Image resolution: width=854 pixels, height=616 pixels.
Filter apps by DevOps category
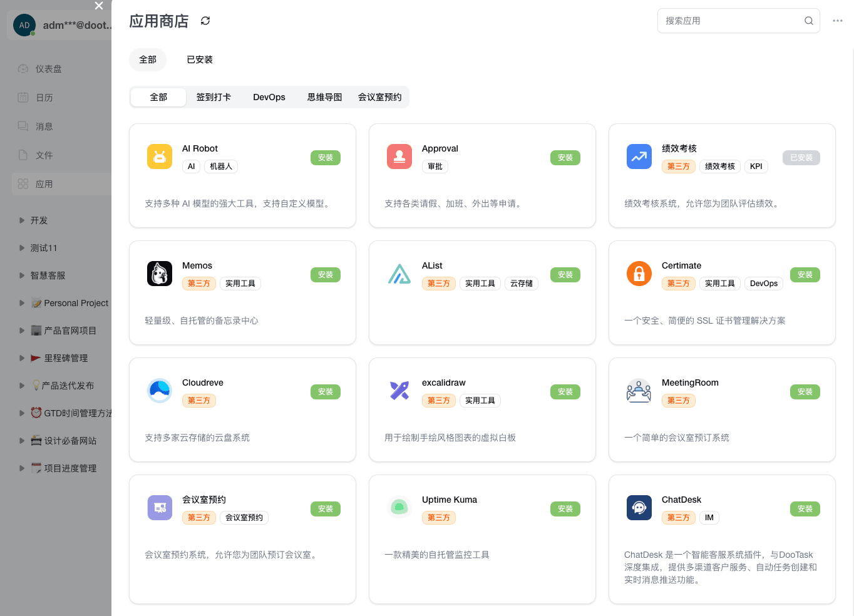point(269,97)
